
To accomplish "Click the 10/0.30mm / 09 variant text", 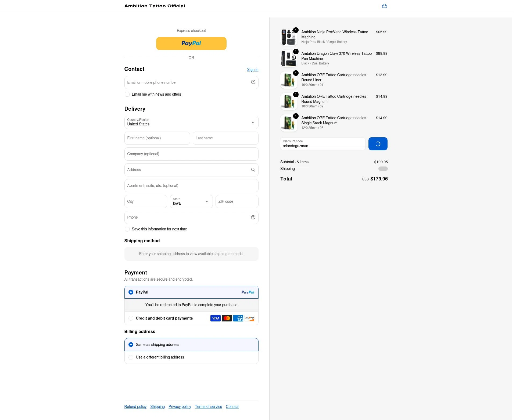I will click(x=312, y=106).
